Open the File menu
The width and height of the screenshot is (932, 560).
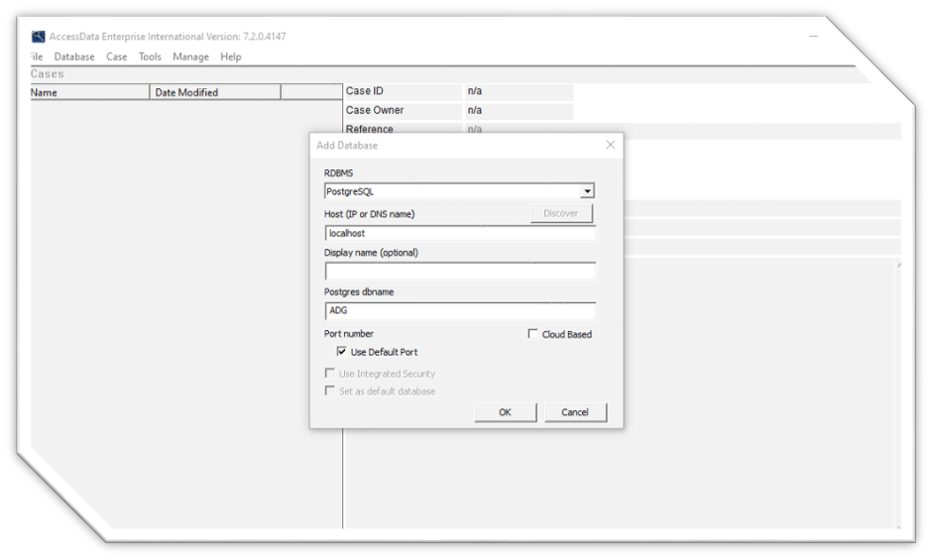[x=38, y=56]
